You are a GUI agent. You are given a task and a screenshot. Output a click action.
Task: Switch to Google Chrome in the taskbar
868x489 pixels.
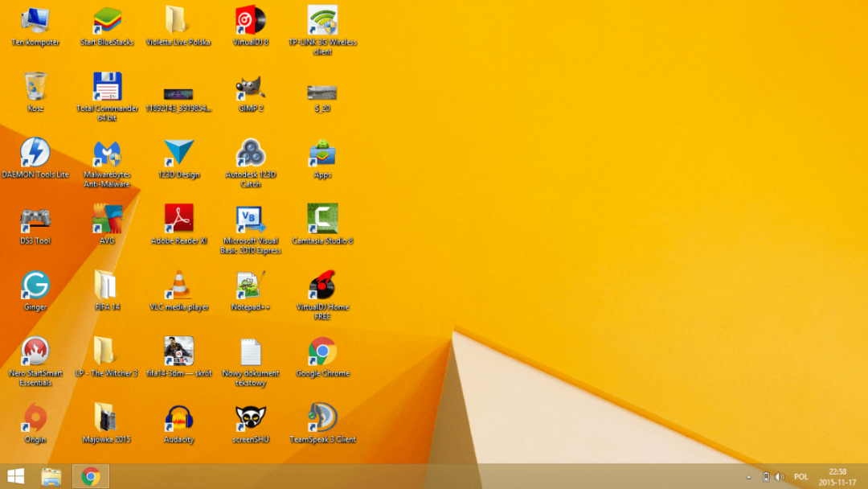[x=91, y=476]
